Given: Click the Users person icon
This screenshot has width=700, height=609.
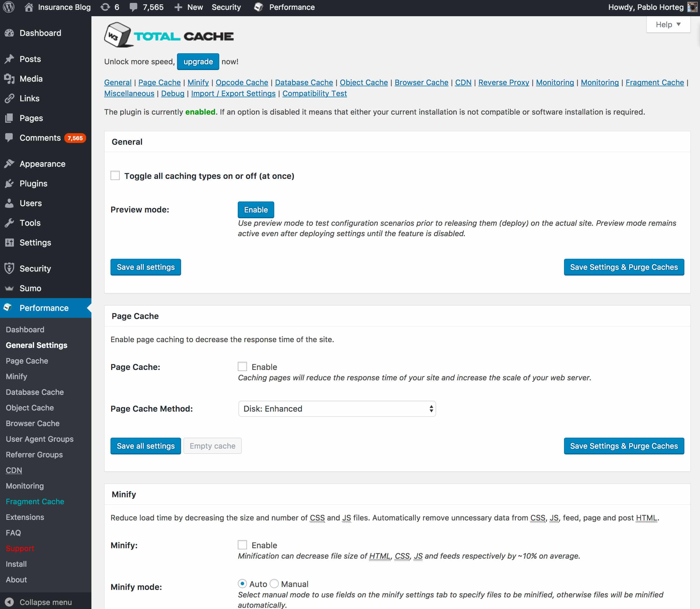Looking at the screenshot, I should pyautogui.click(x=10, y=203).
